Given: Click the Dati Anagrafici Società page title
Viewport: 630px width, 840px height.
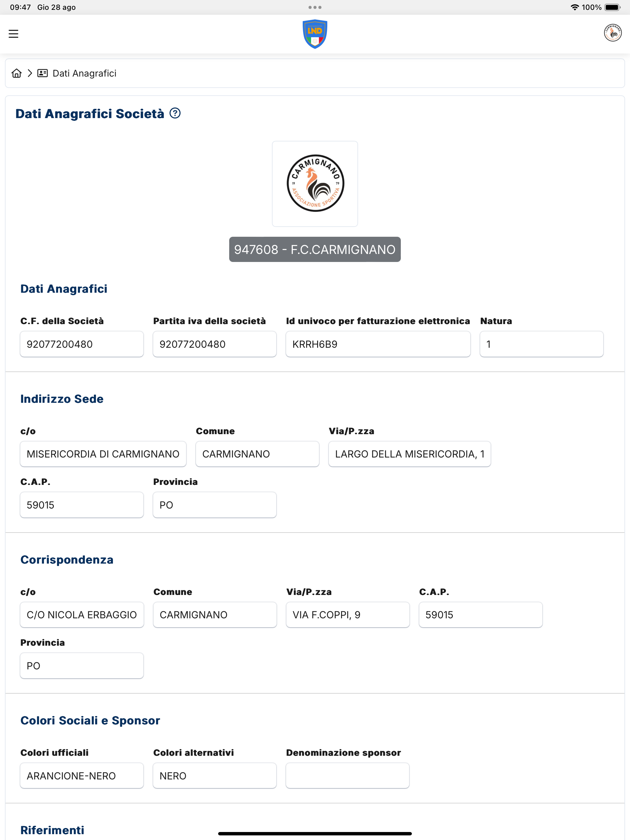Looking at the screenshot, I should 90,113.
